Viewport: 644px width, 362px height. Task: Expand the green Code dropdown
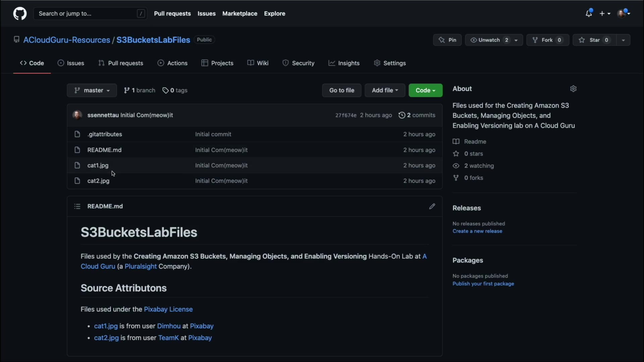[x=425, y=90]
